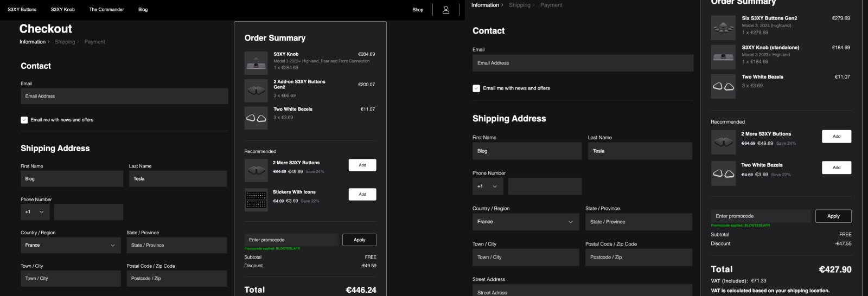Toggle news and offers checkbox in left checkout page

(24, 120)
